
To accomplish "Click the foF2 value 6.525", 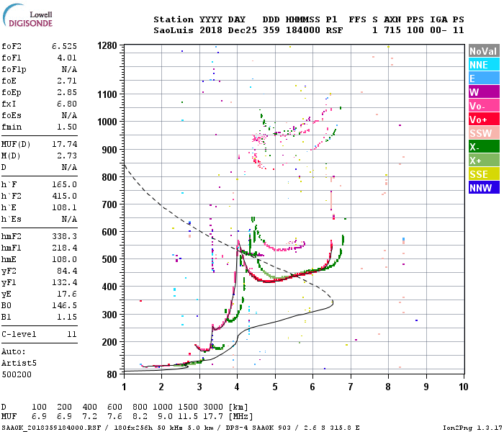I will [x=65, y=46].
